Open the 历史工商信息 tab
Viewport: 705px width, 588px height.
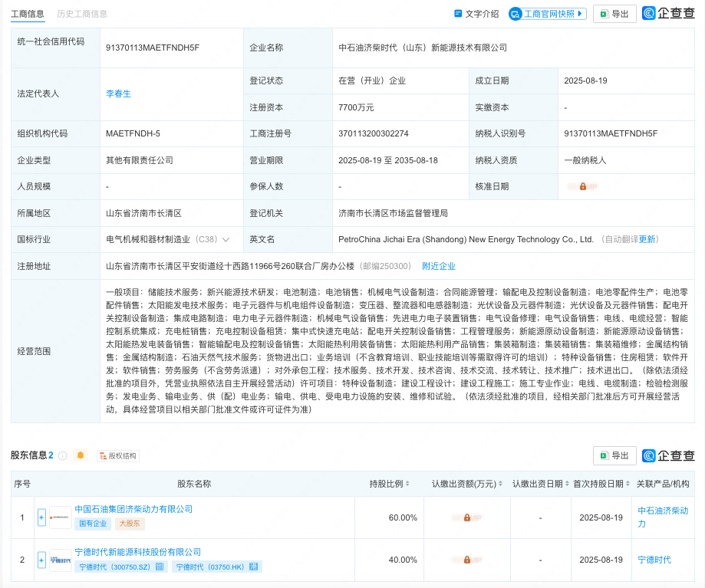[x=82, y=14]
